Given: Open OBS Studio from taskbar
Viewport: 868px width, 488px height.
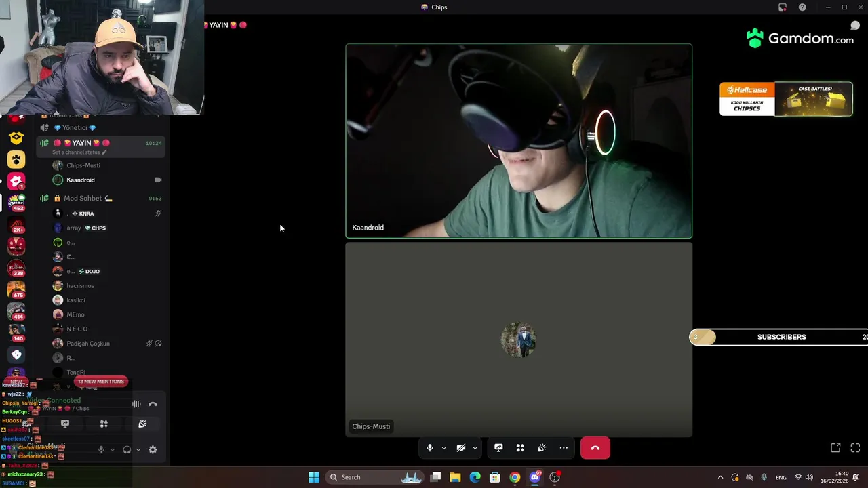Looking at the screenshot, I should point(555,477).
